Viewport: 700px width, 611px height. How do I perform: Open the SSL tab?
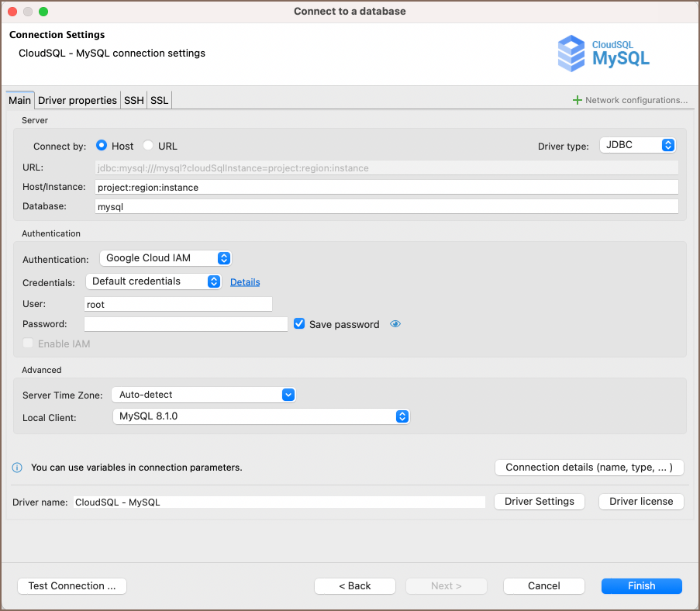pyautogui.click(x=159, y=100)
